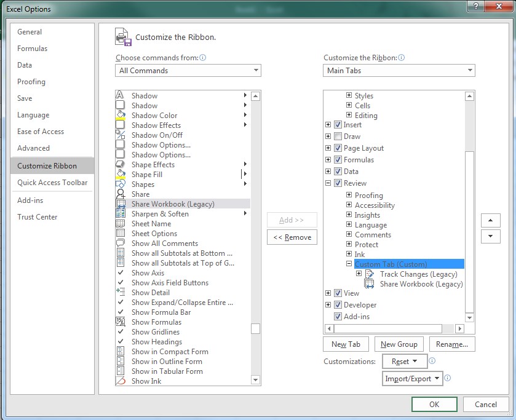Viewport: 516px width, 420px height.
Task: Click the Track Changes (Legacy) icon in ribbon tree
Action: [370, 274]
